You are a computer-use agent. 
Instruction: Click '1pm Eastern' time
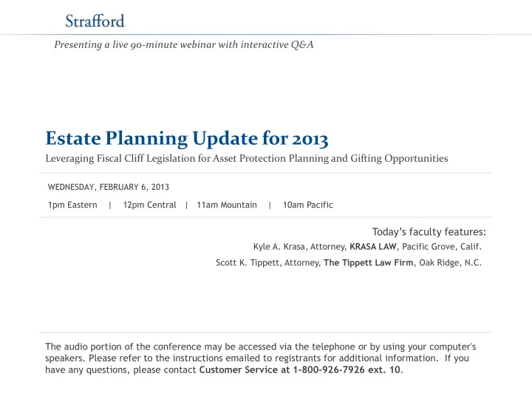(x=72, y=205)
